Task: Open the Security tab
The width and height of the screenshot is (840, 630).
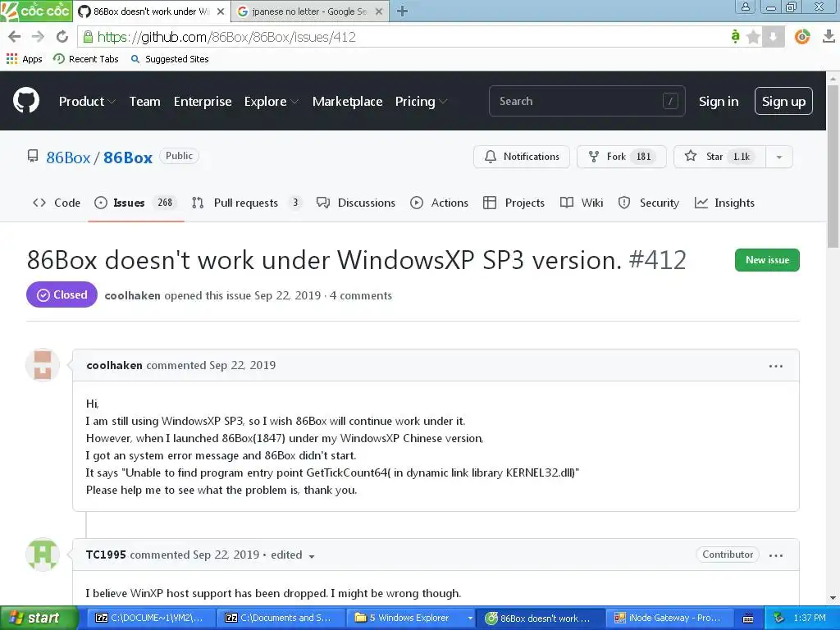Action: pos(648,203)
